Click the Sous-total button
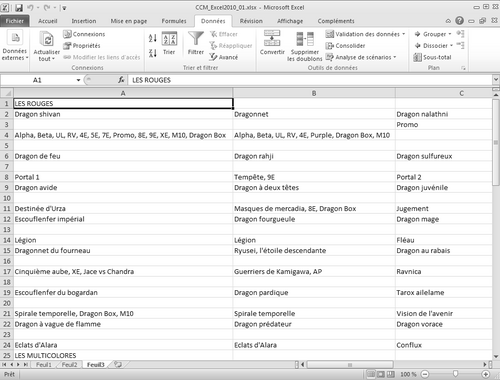The height and width of the screenshot is (380, 500). pos(432,57)
